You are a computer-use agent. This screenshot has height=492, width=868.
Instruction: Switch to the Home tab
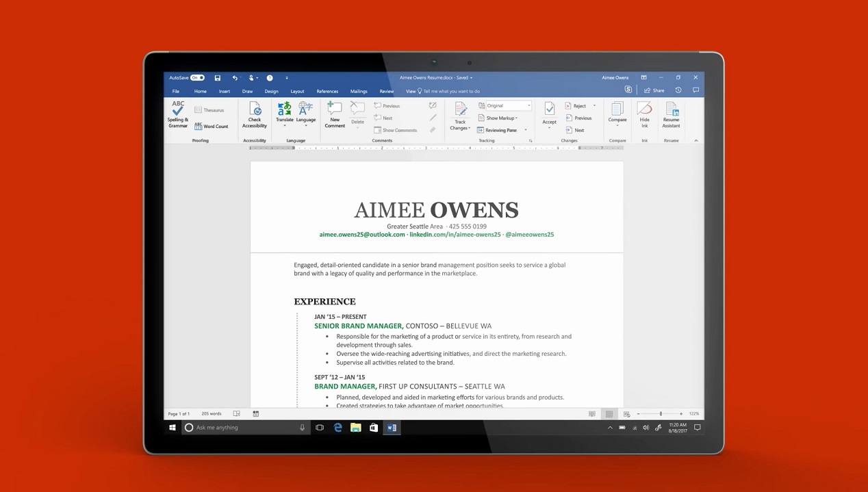click(x=200, y=91)
